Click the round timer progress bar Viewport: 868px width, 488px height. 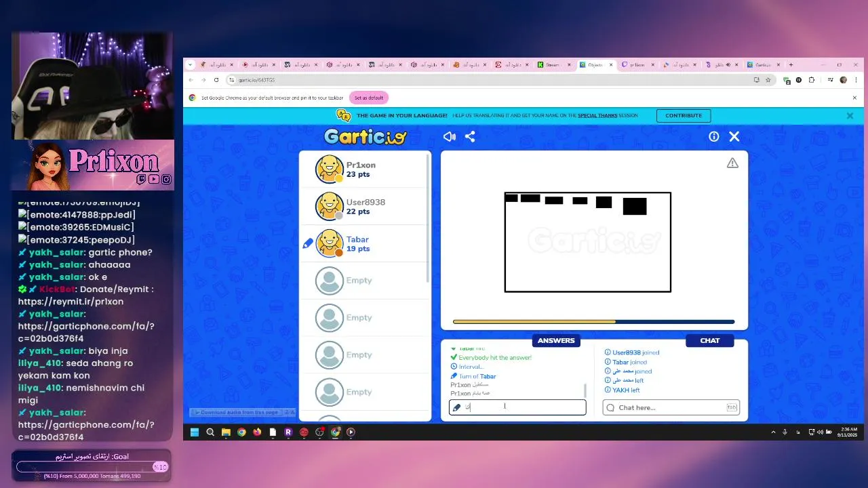point(593,322)
